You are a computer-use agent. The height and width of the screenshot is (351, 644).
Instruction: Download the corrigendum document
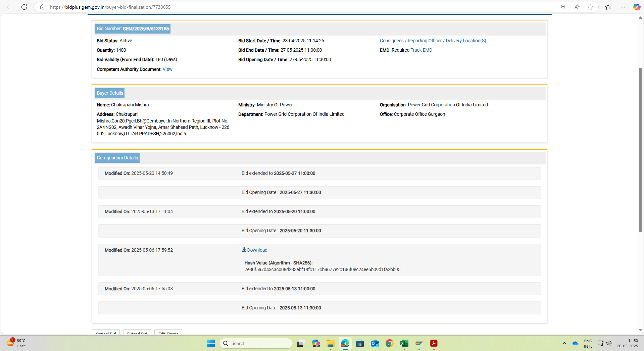257,250
